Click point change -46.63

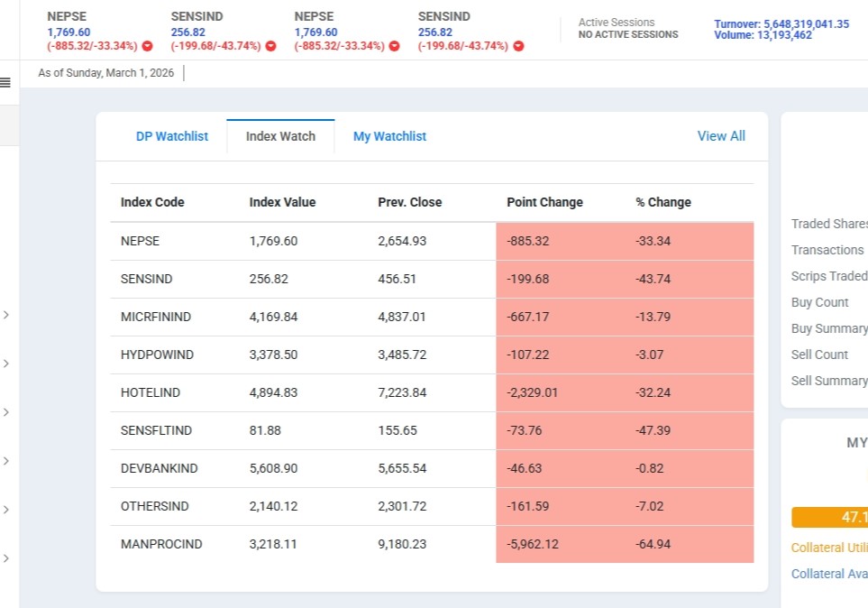coord(525,468)
